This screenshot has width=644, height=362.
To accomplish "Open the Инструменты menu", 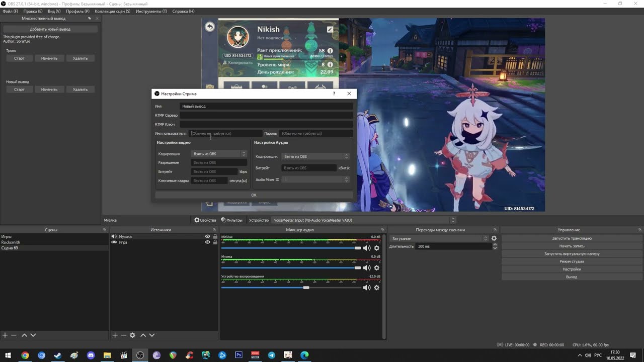I will [151, 11].
